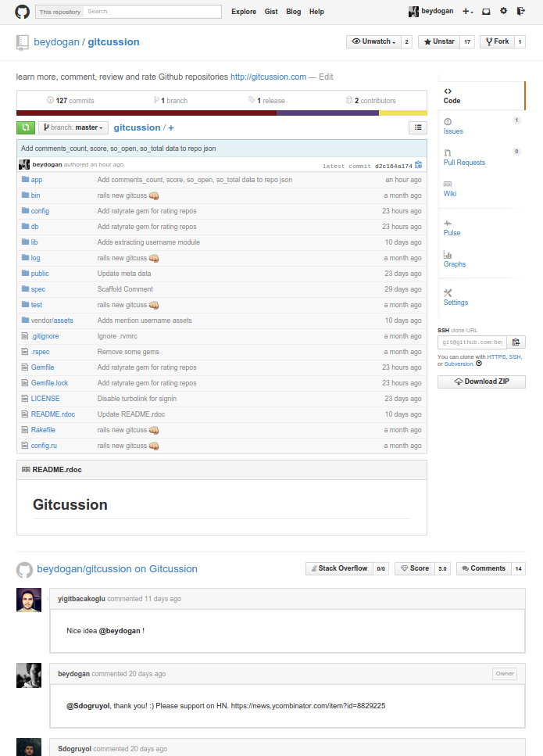
Task: Open the Explore menu item
Action: click(244, 12)
